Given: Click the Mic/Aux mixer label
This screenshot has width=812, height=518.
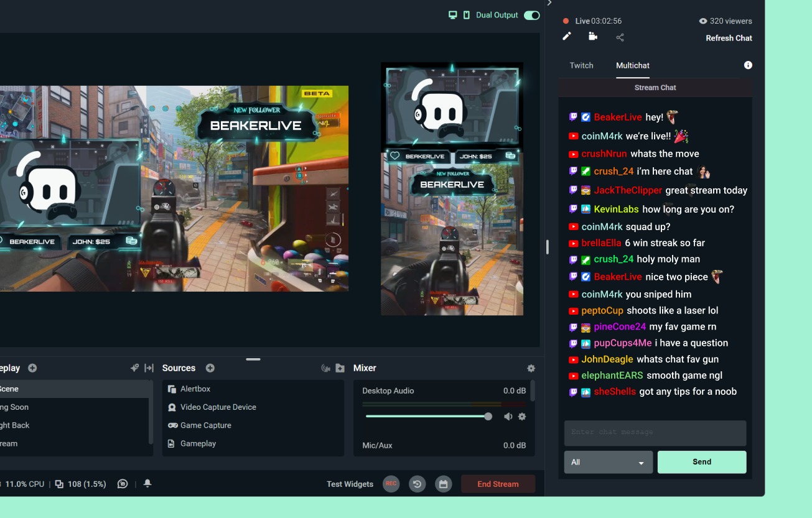Looking at the screenshot, I should click(x=377, y=445).
